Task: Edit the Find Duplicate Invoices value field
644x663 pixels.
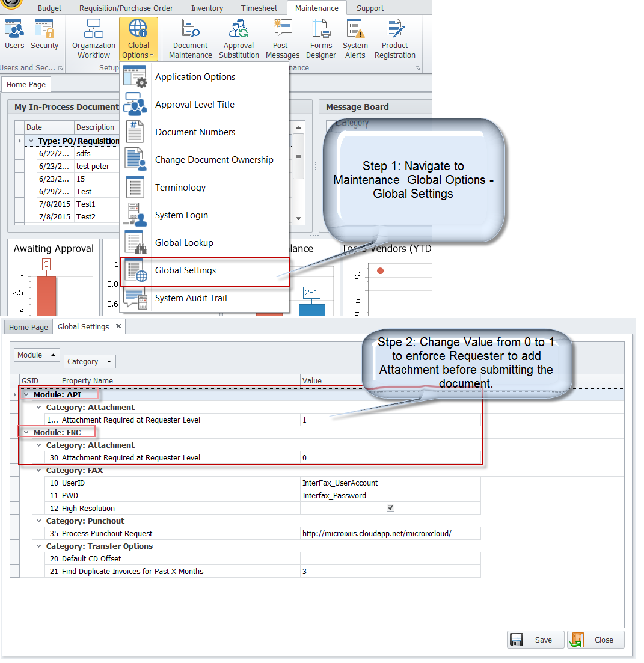Action: pos(390,571)
